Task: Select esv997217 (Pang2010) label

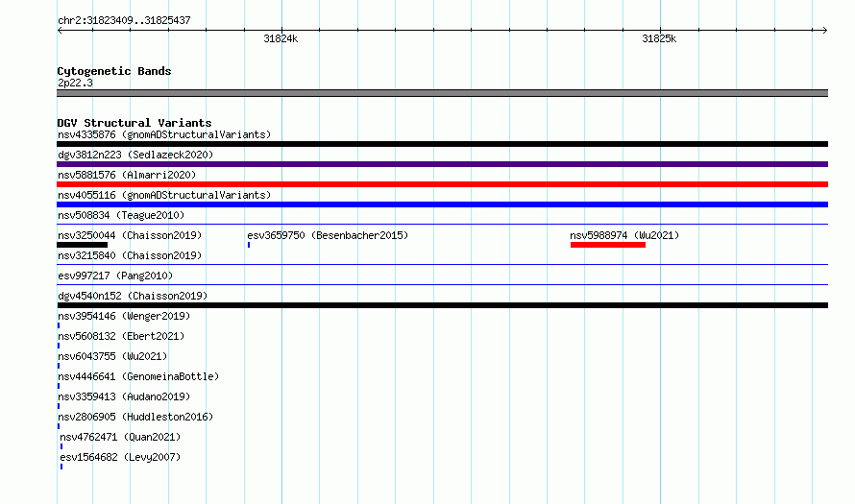Action: (115, 276)
